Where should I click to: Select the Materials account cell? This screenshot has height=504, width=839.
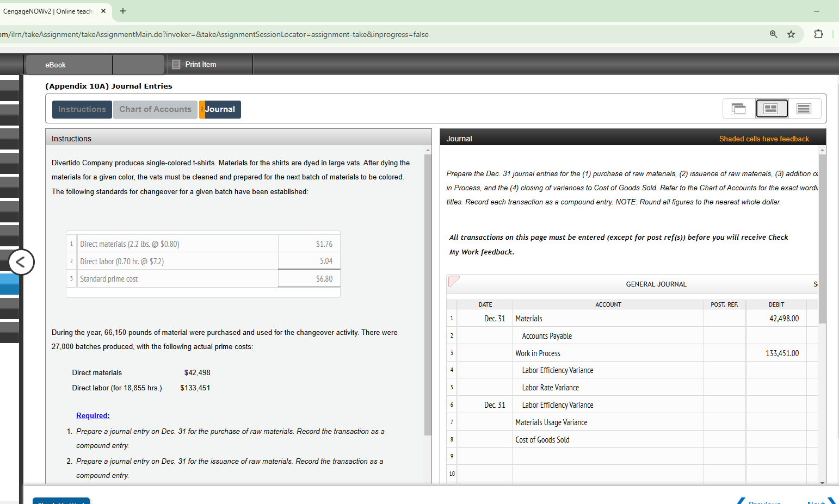click(608, 319)
